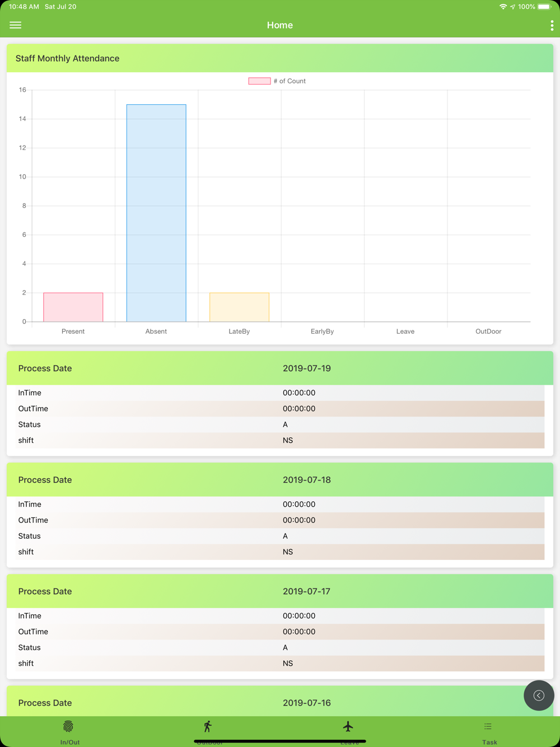
Task: Tap the airplane Leave icon
Action: click(348, 726)
